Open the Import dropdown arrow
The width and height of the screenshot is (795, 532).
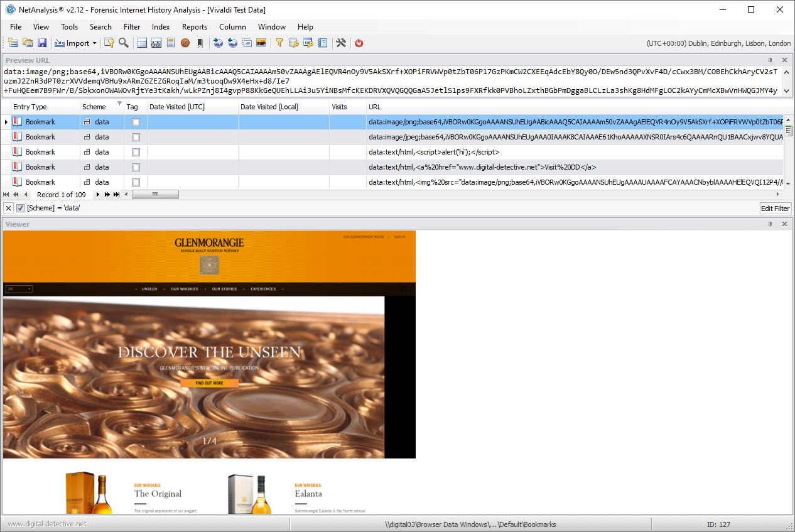[94, 43]
